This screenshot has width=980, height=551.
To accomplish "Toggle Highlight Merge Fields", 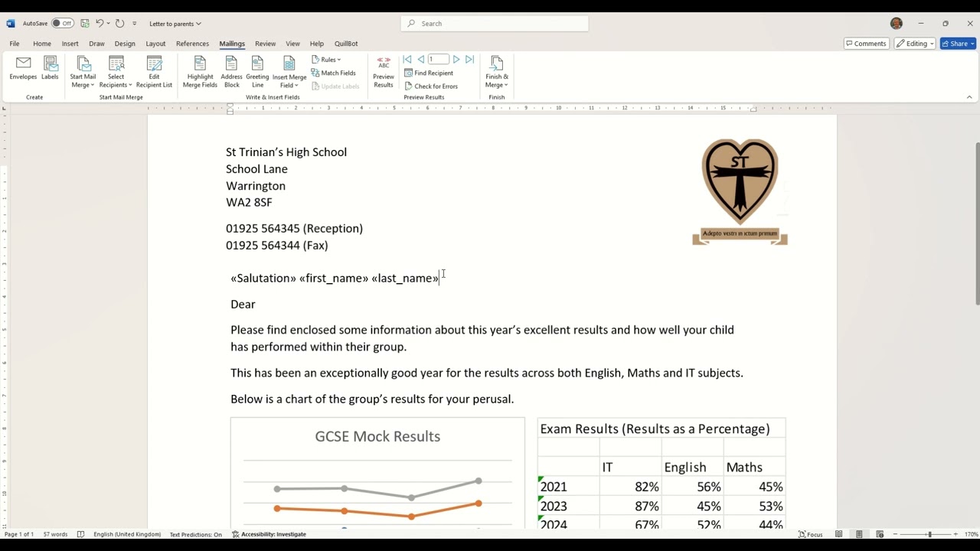I will (200, 72).
